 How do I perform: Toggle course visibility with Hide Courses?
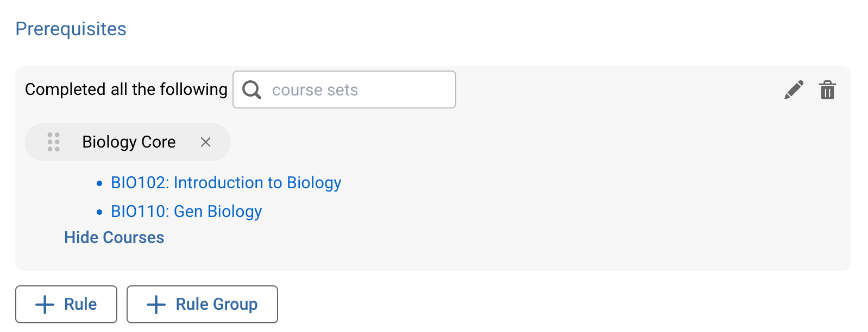[x=114, y=237]
